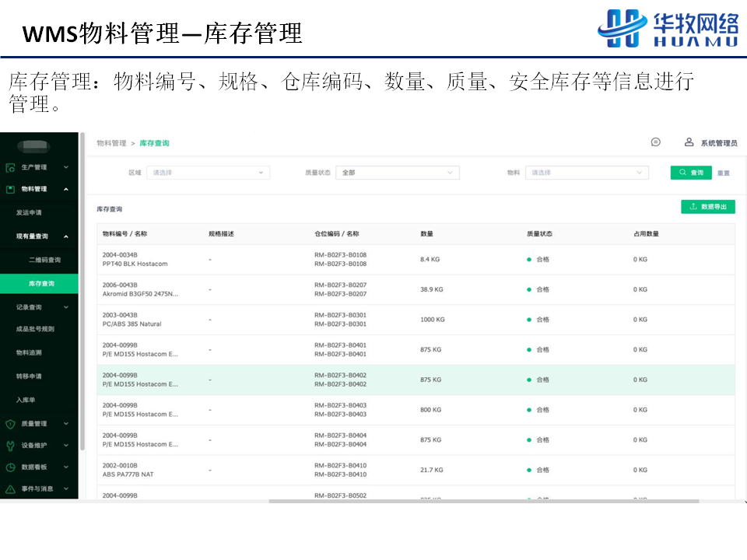
Task: Expand the 记录查询 submenu chevron
Action: coord(66,307)
